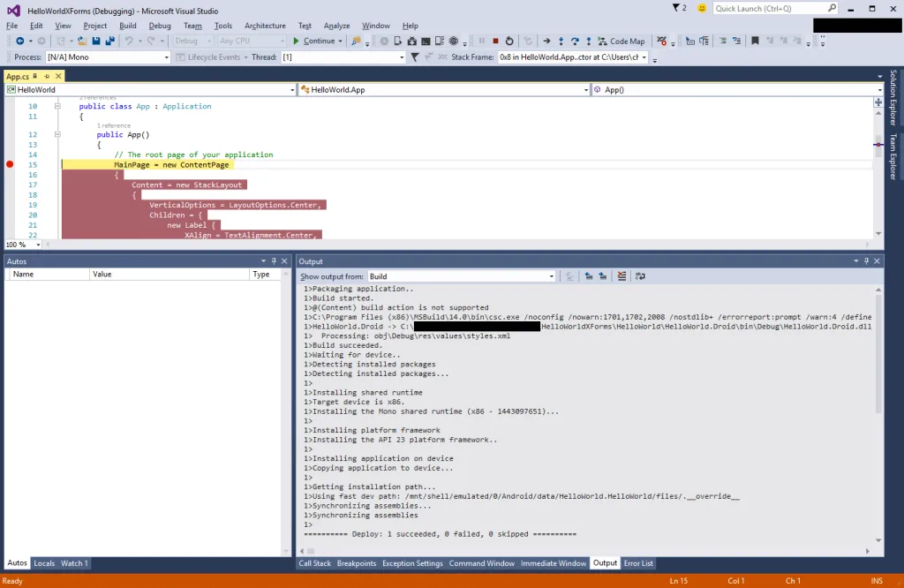Image resolution: width=904 pixels, height=588 pixels.
Task: Switch to the Breakpoints tab
Action: 357,563
